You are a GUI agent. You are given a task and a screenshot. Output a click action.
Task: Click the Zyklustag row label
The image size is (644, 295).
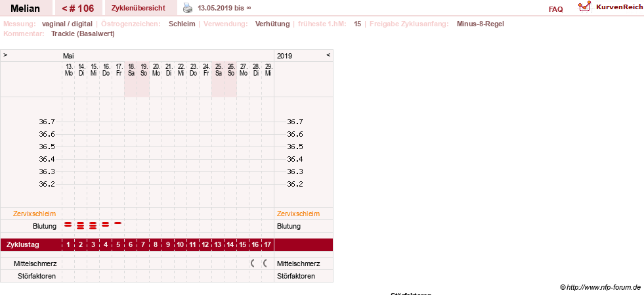(x=23, y=245)
